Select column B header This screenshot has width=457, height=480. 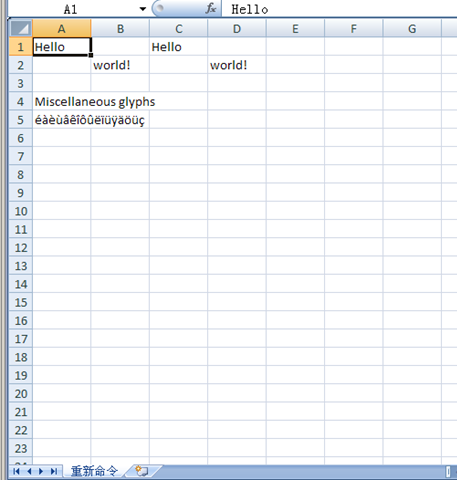120,29
